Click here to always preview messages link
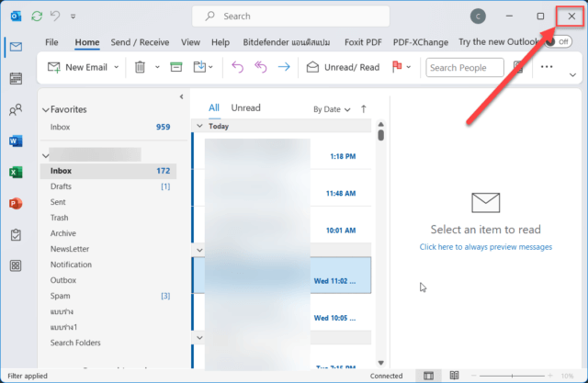The image size is (588, 383). point(486,247)
